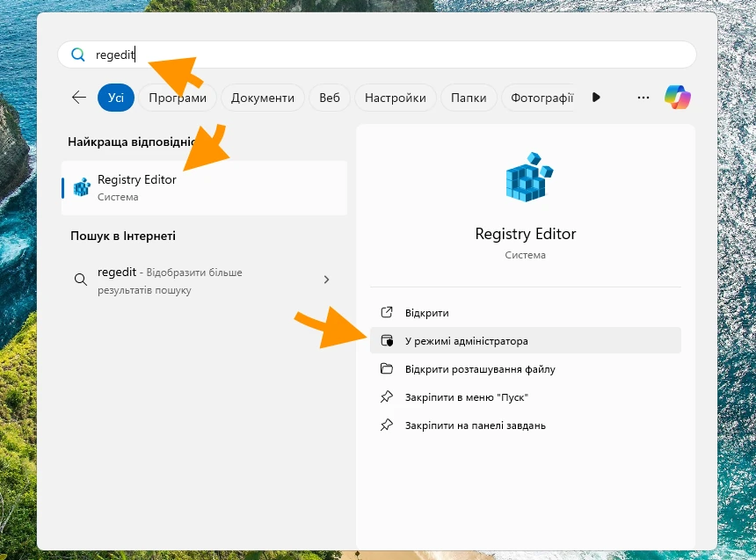Switch to the Папки filter tab
Image resolution: width=756 pixels, height=560 pixels.
coord(469,98)
